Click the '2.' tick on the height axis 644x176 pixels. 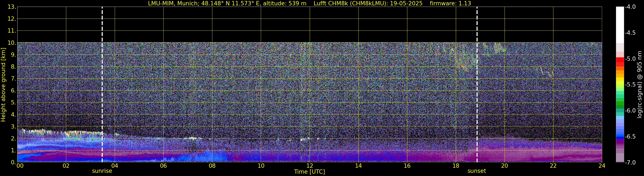point(13,139)
